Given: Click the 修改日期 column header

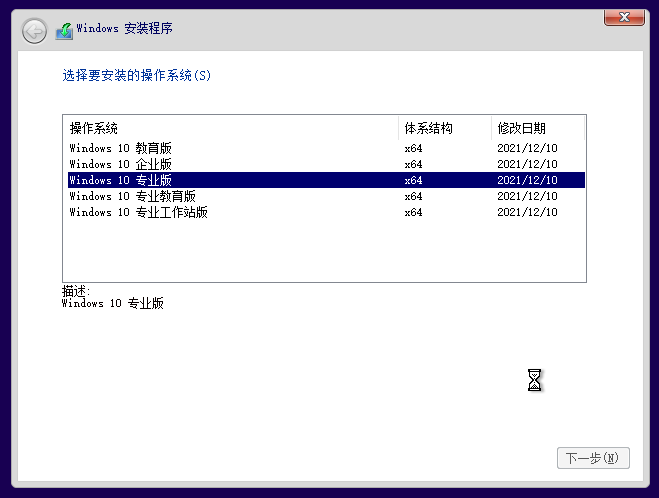Looking at the screenshot, I should point(538,128).
